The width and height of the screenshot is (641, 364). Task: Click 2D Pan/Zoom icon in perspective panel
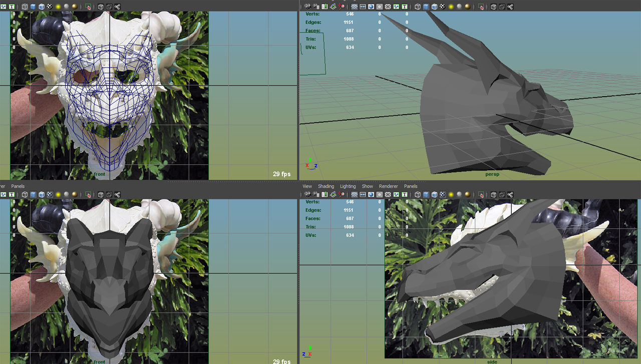342,7
